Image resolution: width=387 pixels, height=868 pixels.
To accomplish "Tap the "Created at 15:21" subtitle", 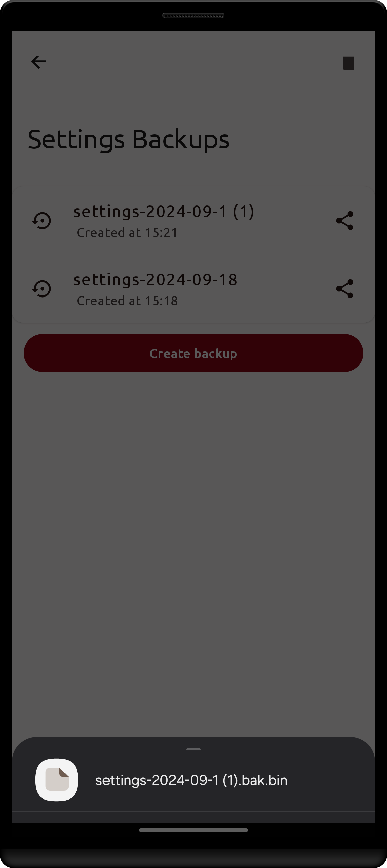I will pos(127,233).
